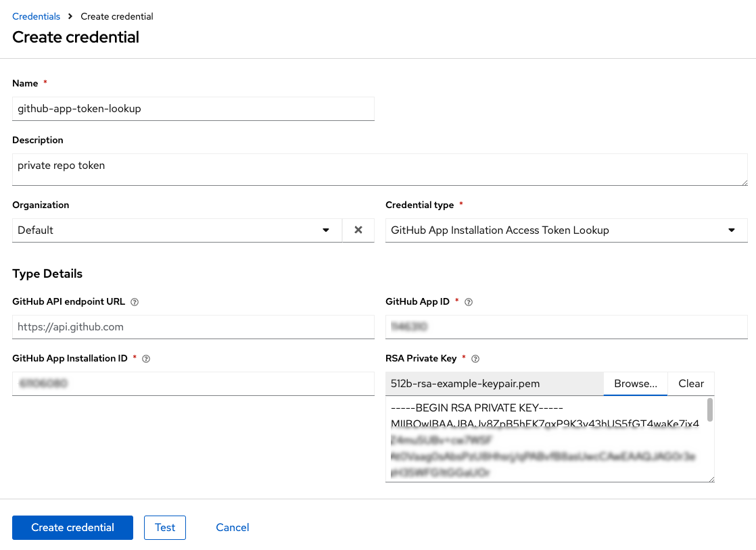Click the Test button

[x=165, y=528]
